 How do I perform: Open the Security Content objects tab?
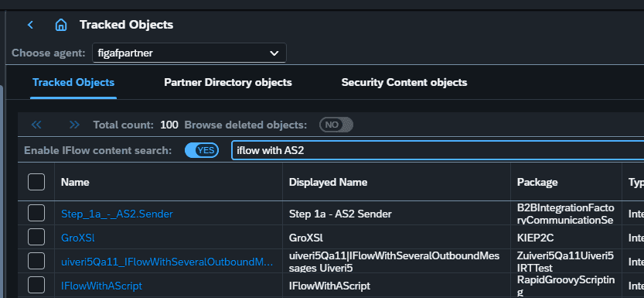[404, 83]
